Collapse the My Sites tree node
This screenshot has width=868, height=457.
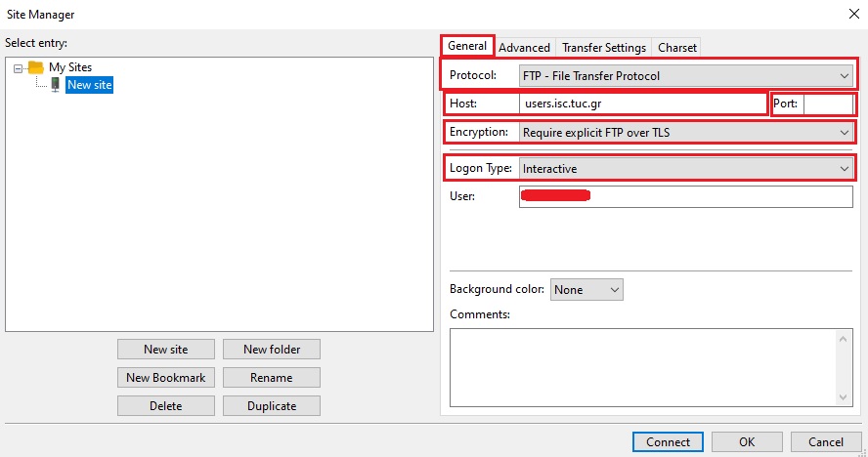click(x=19, y=67)
